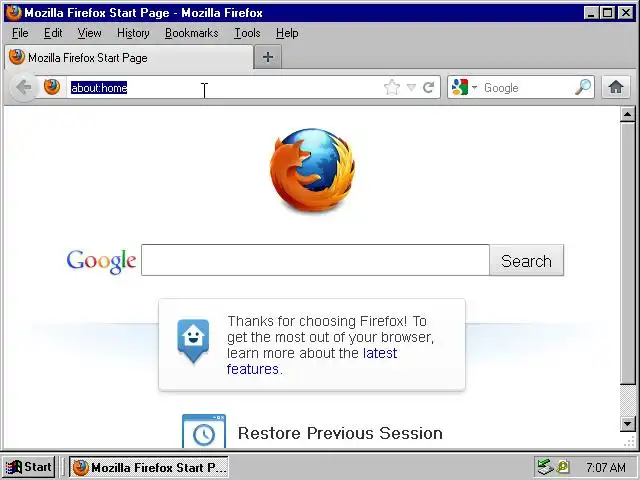Viewport: 640px width, 480px height.
Task: Bookmark this page with the star icon
Action: [392, 87]
